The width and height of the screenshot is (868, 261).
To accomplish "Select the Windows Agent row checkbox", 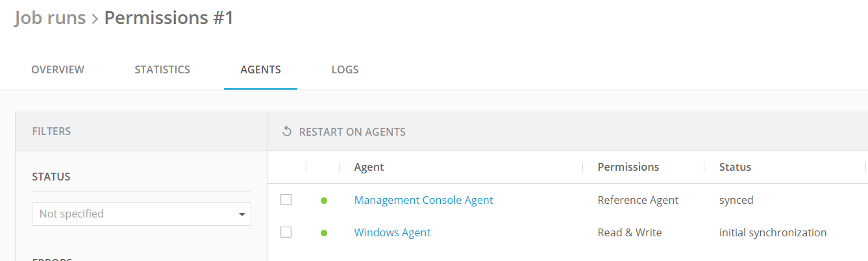I will click(x=286, y=232).
